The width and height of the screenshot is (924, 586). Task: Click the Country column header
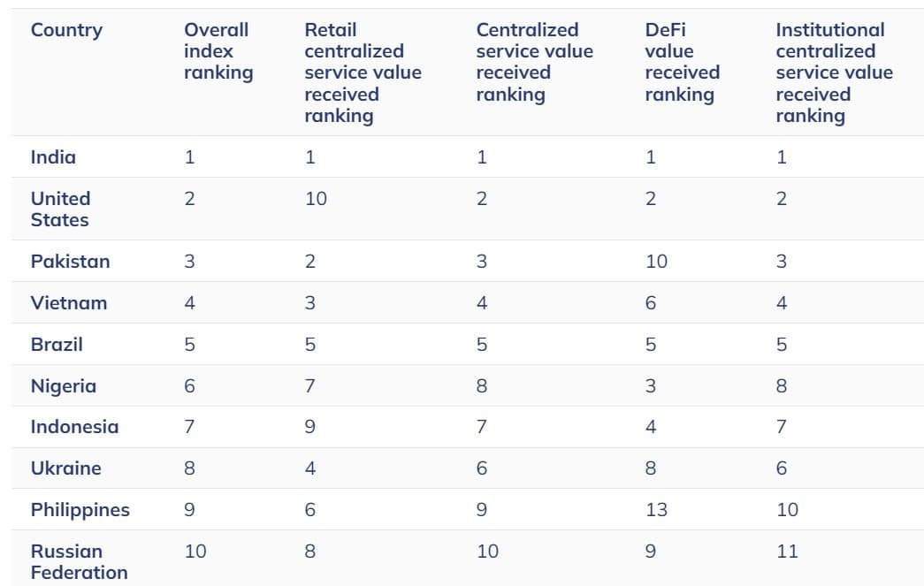click(x=66, y=30)
